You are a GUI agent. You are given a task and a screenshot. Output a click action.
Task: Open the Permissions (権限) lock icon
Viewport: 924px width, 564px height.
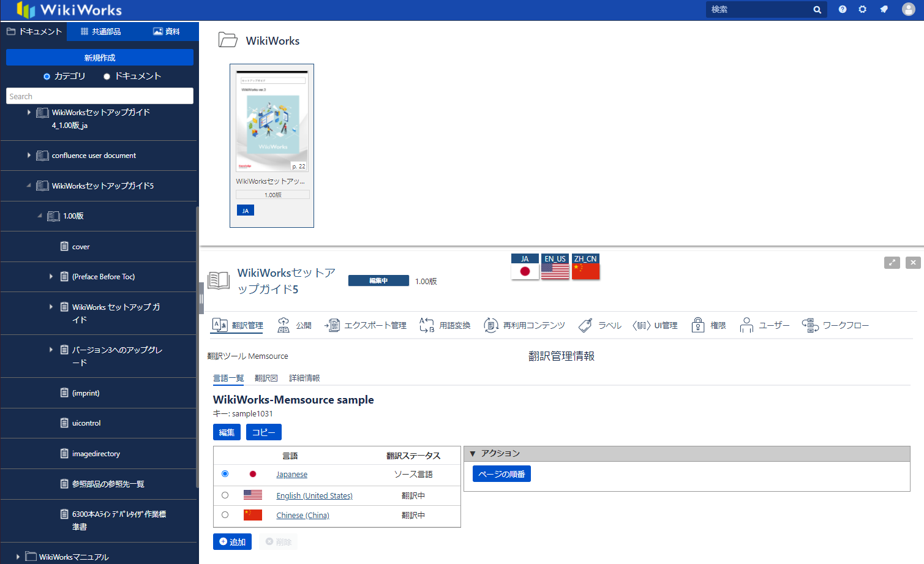coord(698,325)
